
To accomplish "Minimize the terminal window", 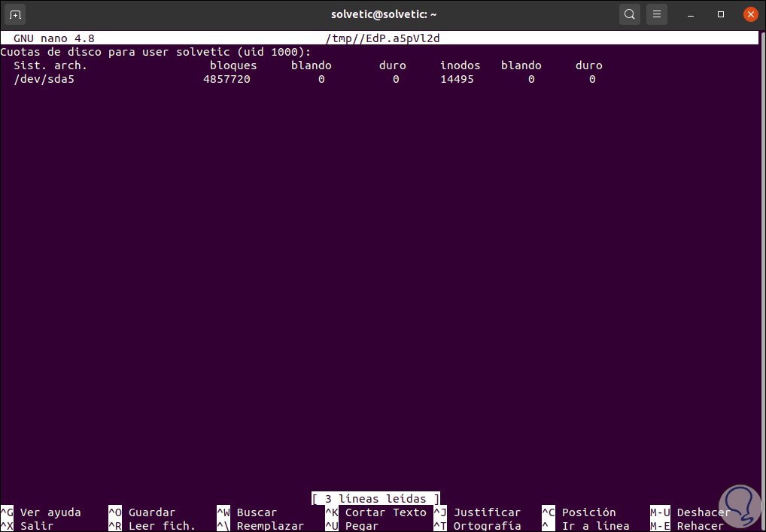I will tap(691, 14).
